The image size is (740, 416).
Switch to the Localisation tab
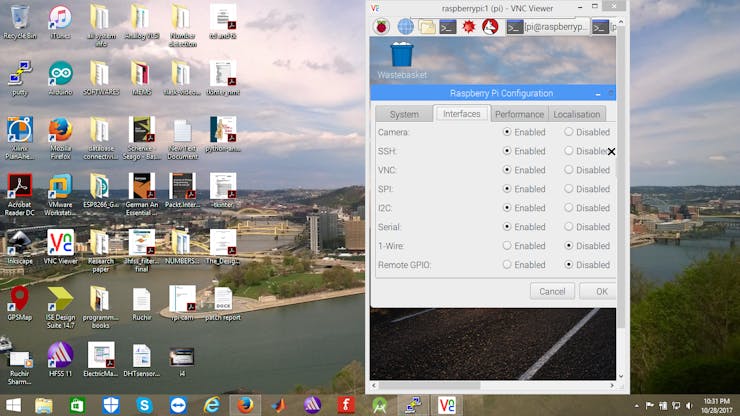click(x=577, y=114)
